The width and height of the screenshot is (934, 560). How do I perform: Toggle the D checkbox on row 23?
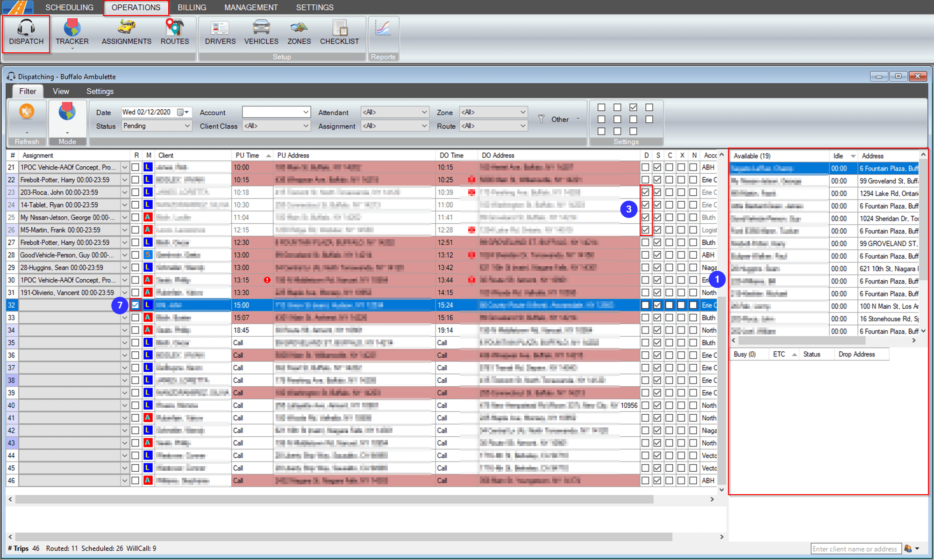pyautogui.click(x=646, y=192)
